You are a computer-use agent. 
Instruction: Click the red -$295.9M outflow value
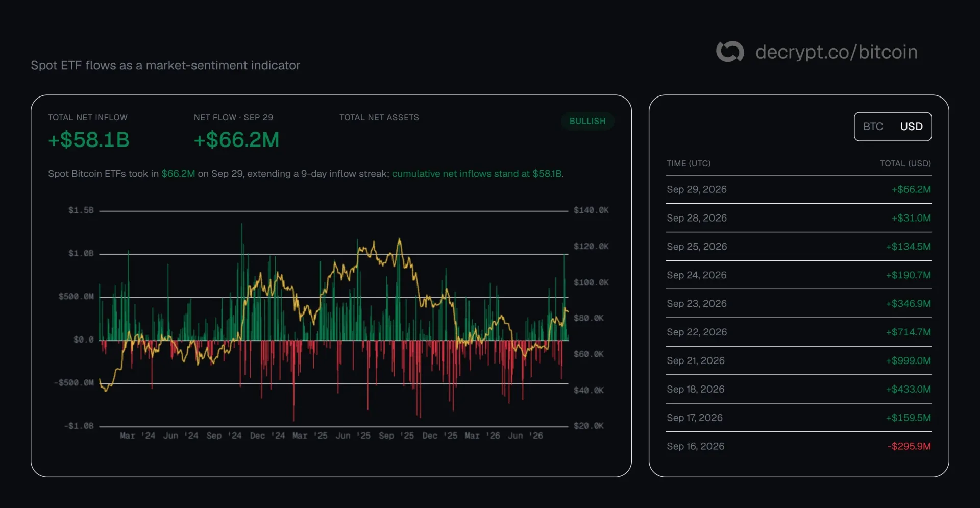point(909,447)
